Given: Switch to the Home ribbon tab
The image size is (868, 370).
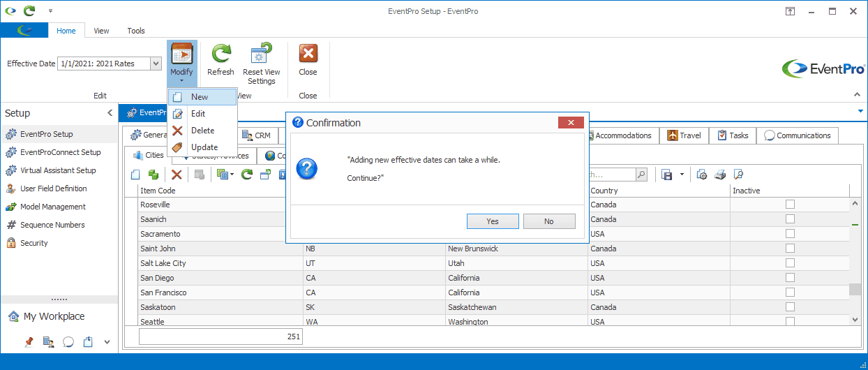Looking at the screenshot, I should (66, 31).
